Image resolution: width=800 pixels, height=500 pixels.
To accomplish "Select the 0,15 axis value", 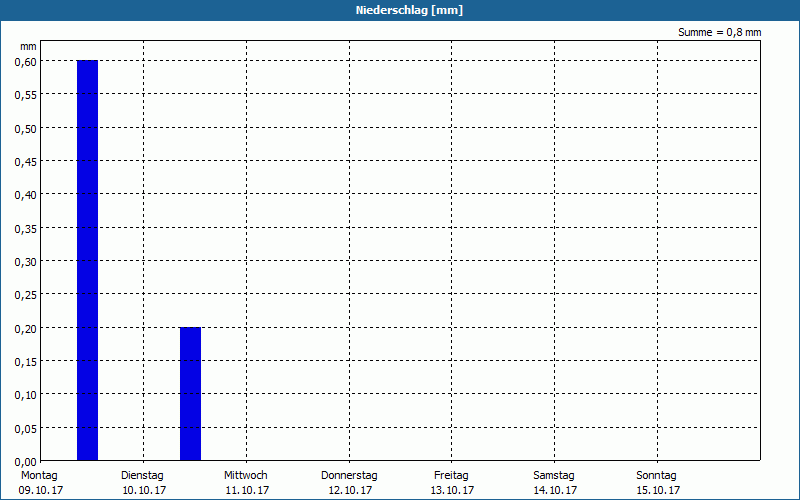I will coord(26,362).
